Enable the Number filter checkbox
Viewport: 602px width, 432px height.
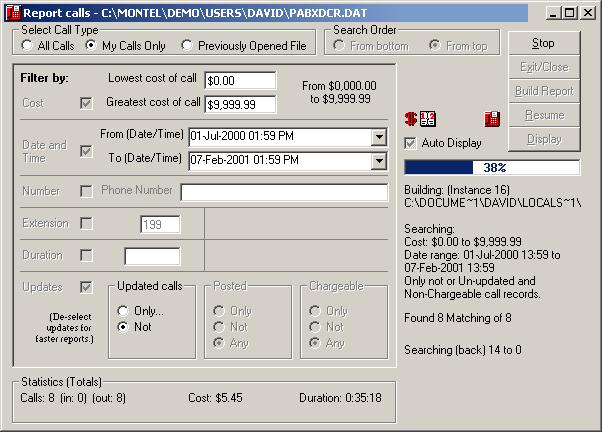coord(86,191)
